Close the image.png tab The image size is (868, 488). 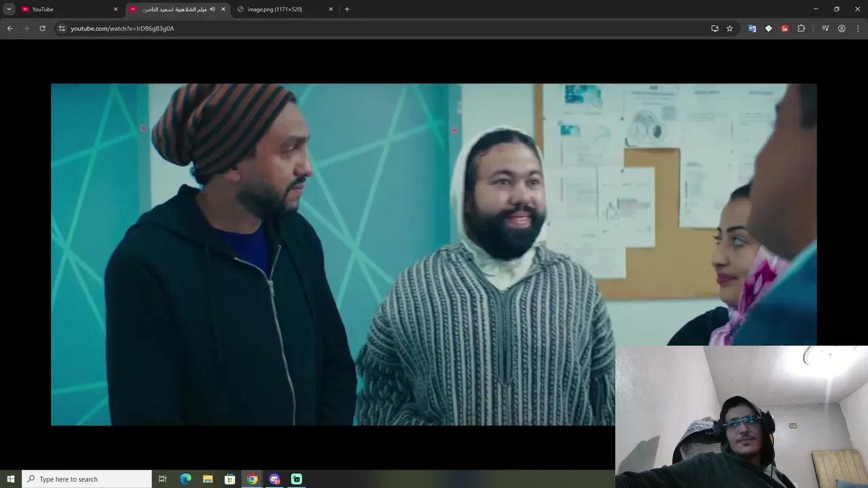(x=331, y=9)
